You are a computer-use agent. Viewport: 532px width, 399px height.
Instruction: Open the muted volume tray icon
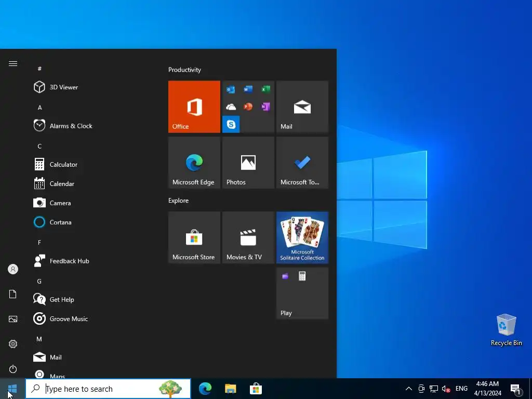pyautogui.click(x=446, y=389)
